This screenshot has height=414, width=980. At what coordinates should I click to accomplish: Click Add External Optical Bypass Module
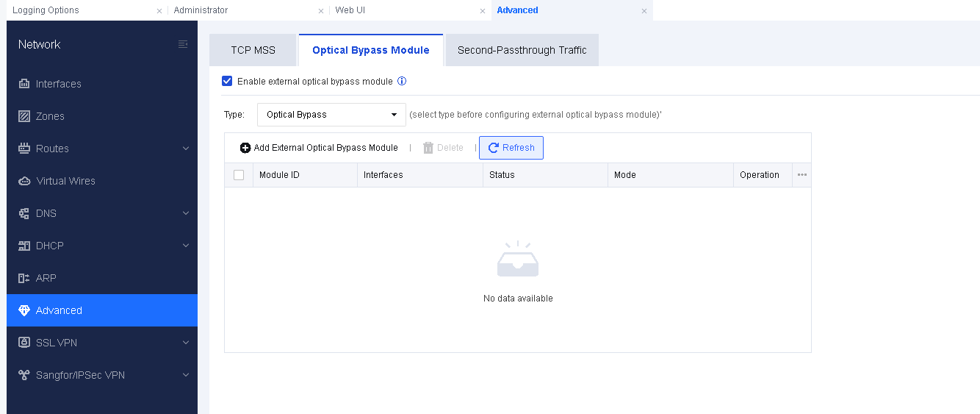point(319,148)
